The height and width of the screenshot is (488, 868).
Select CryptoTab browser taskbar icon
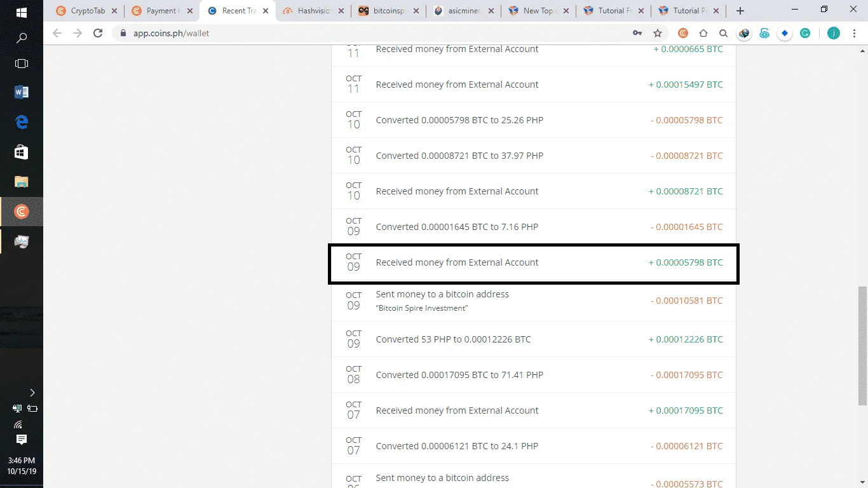21,212
